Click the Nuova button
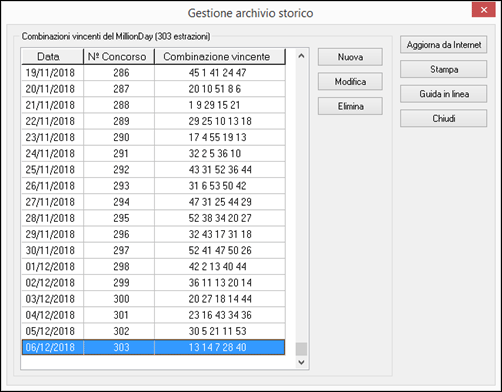The height and width of the screenshot is (392, 502). point(350,57)
